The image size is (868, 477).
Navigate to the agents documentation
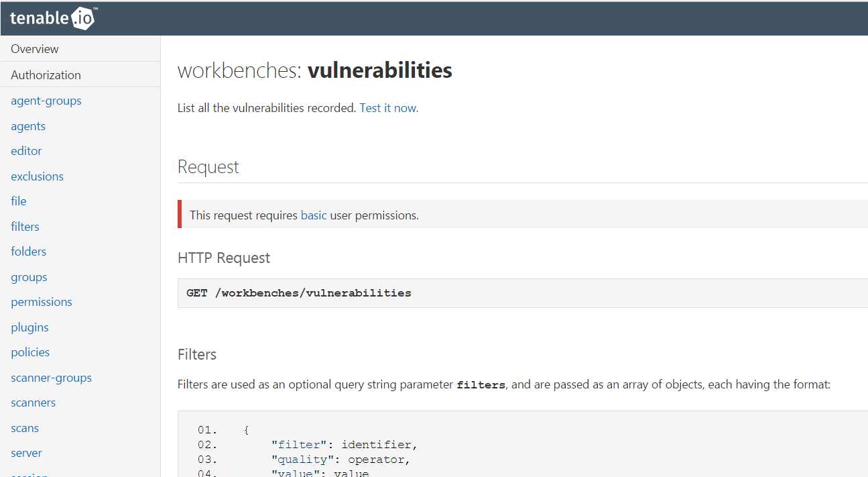(x=28, y=125)
